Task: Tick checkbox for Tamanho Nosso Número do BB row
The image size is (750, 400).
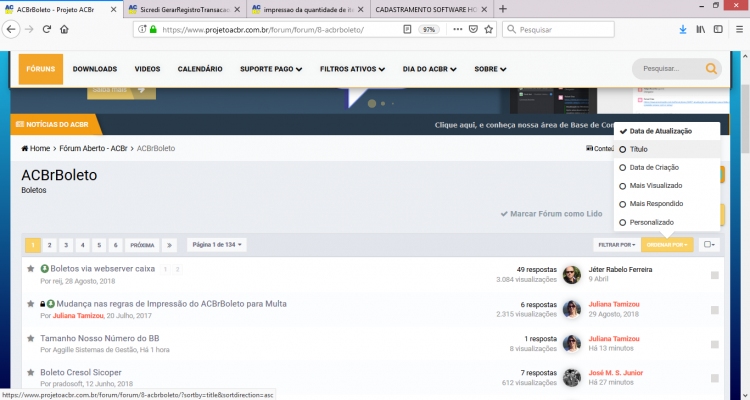Action: [x=715, y=344]
